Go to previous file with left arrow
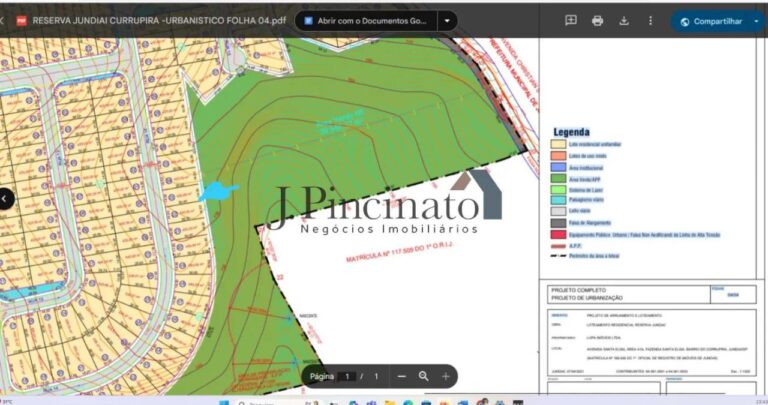768x405 pixels. pyautogui.click(x=5, y=199)
